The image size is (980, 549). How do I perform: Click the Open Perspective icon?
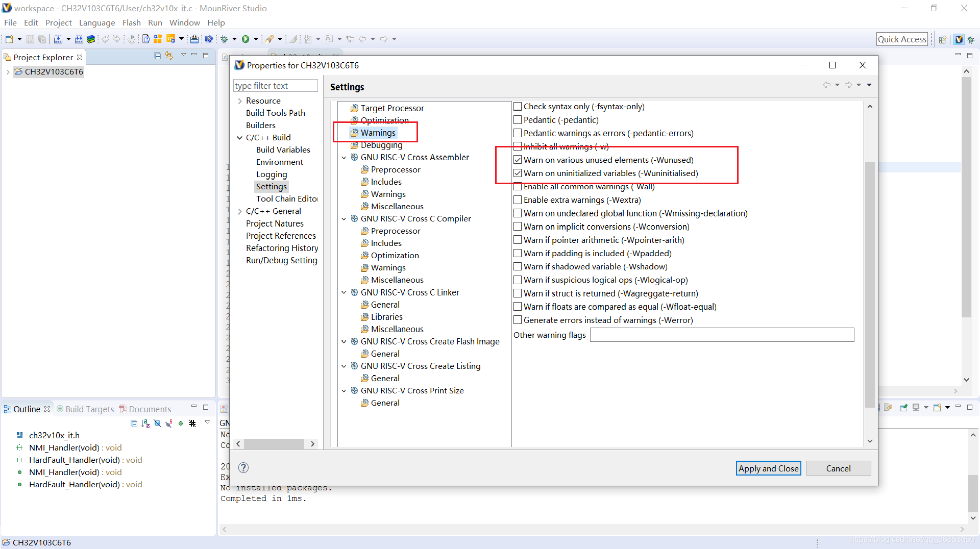(x=943, y=39)
